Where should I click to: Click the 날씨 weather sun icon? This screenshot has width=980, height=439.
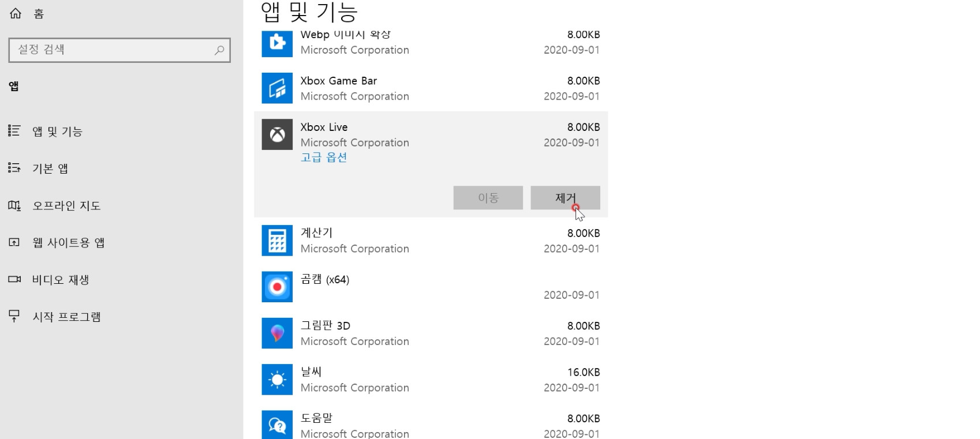coord(277,380)
